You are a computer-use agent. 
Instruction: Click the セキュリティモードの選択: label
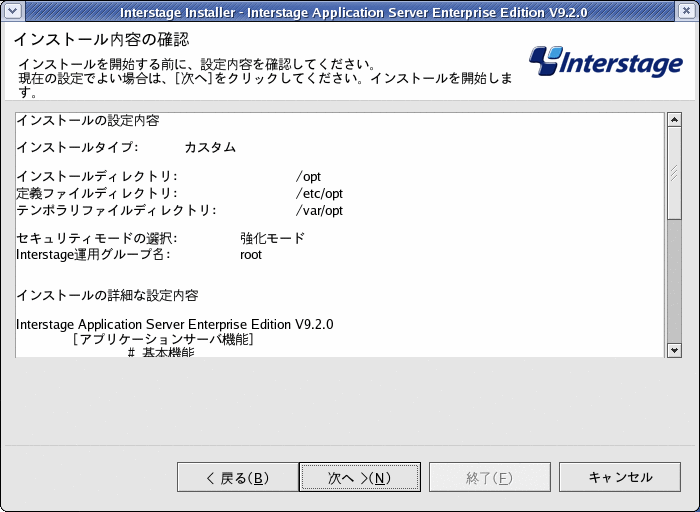(97, 238)
